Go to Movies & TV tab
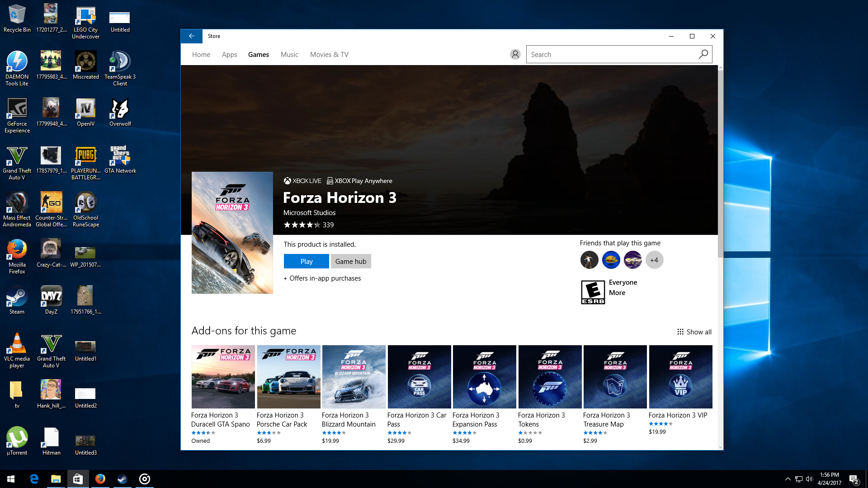 329,54
